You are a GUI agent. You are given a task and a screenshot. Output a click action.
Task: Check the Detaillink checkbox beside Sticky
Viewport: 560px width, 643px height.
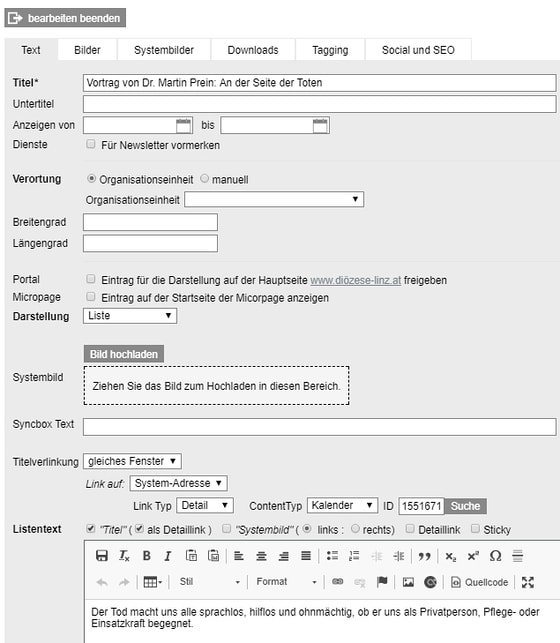click(410, 528)
